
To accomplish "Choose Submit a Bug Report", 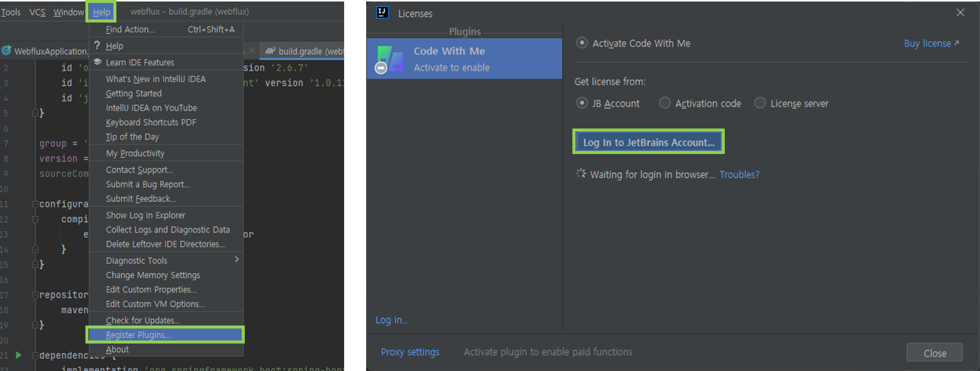I will coord(166,184).
